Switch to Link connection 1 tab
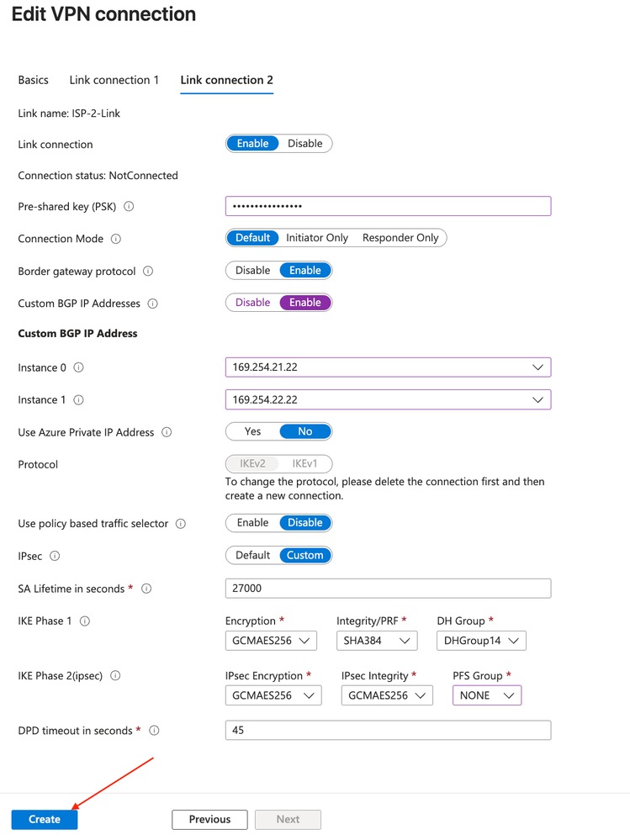630x840 pixels. pos(114,81)
